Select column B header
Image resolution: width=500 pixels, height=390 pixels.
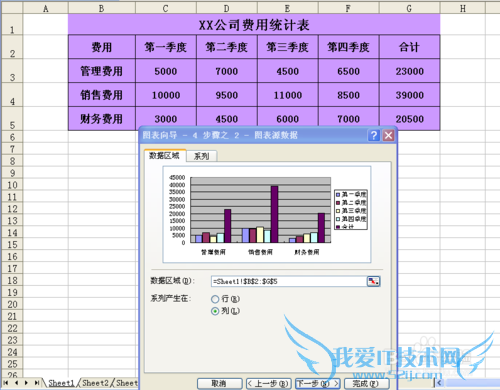click(x=102, y=8)
